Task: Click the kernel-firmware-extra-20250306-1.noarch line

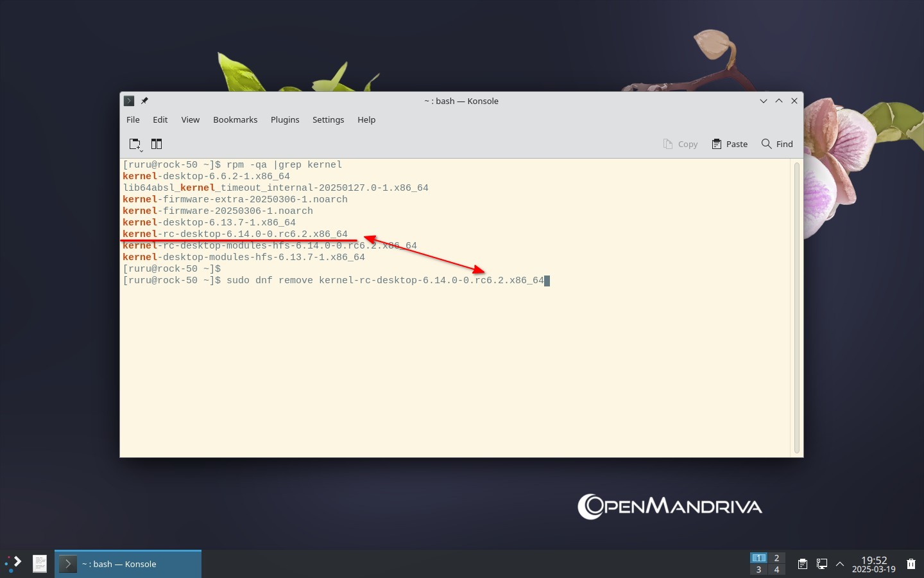Action: pyautogui.click(x=235, y=199)
